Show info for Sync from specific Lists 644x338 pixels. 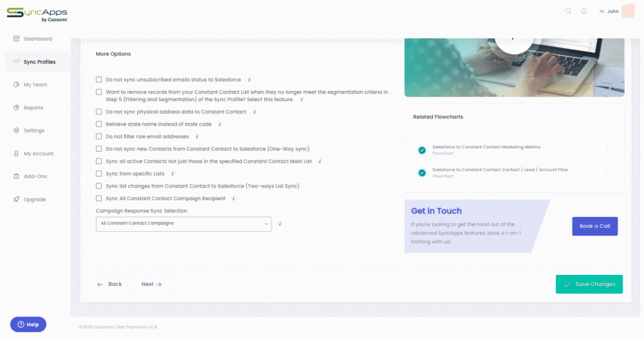173,174
